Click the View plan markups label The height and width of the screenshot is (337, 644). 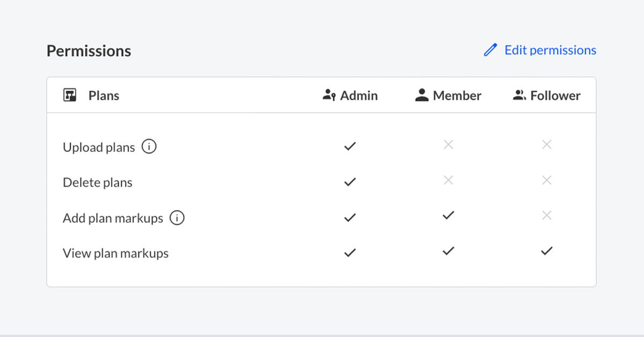[x=115, y=253]
